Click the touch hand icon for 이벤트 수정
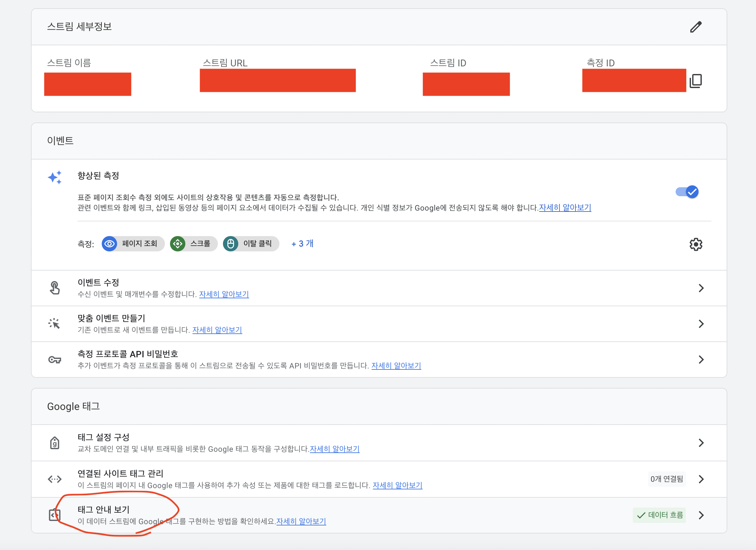Image resolution: width=756 pixels, height=550 pixels. point(55,288)
